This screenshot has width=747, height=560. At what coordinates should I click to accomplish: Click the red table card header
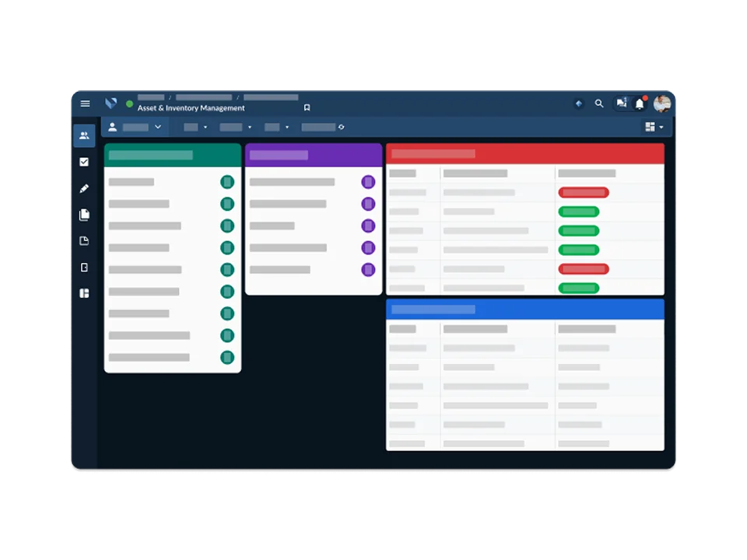point(525,154)
